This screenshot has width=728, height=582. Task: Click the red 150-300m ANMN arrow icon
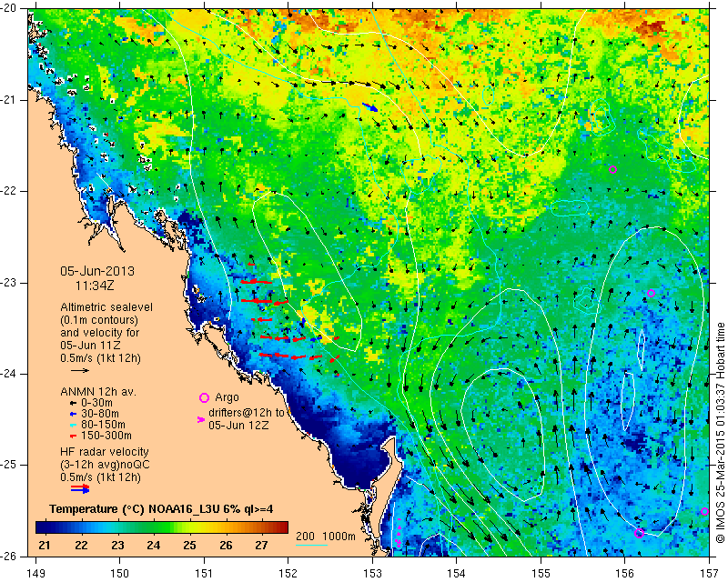pyautogui.click(x=73, y=436)
